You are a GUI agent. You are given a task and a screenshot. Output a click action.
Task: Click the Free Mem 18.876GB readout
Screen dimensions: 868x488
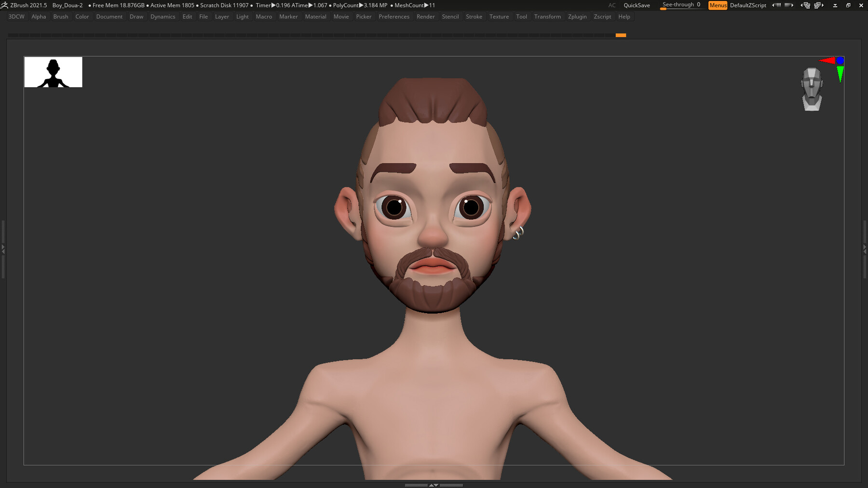(119, 5)
